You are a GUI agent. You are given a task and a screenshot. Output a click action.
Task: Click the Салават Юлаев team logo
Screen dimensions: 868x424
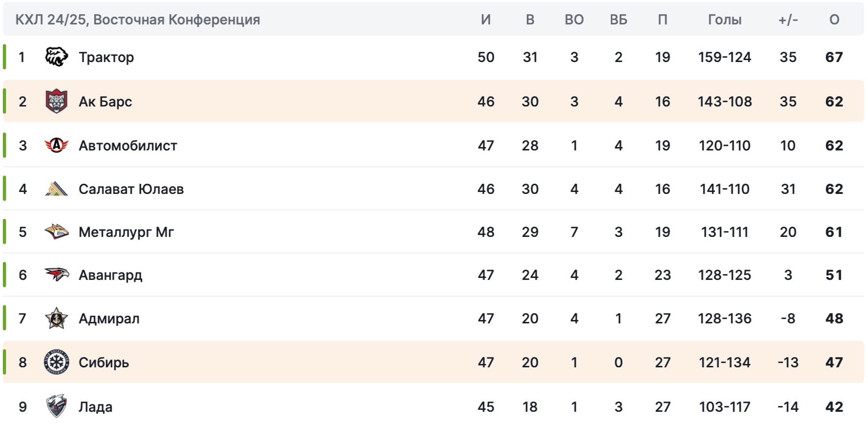coord(56,189)
